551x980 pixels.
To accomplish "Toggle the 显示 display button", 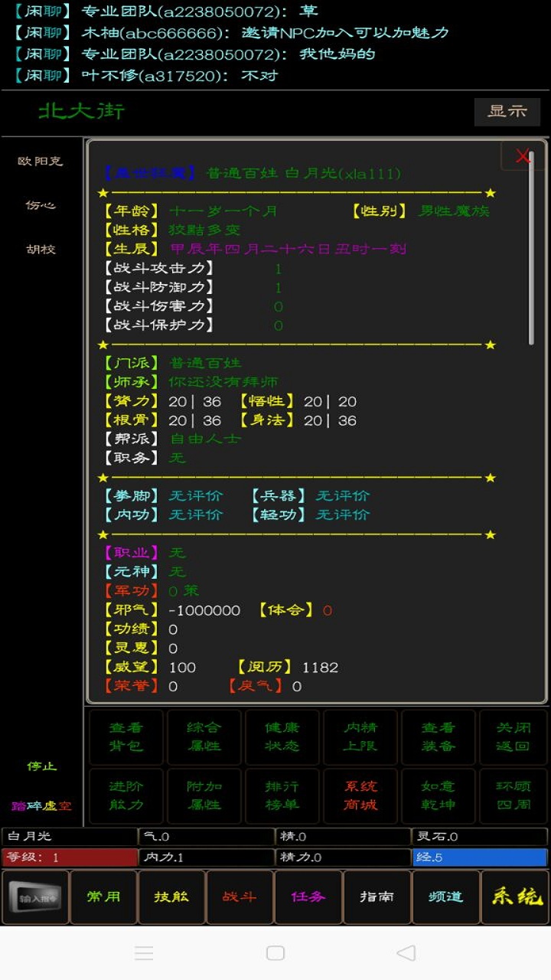I will pyautogui.click(x=507, y=112).
